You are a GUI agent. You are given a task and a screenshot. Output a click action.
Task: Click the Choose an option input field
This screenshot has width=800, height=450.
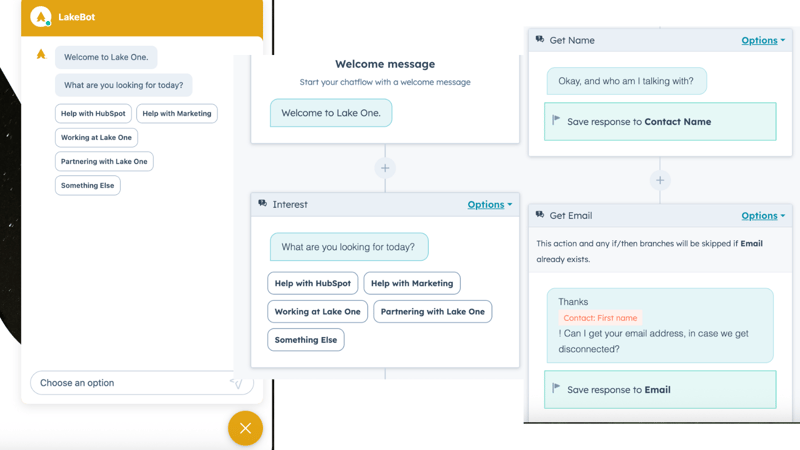pyautogui.click(x=142, y=383)
